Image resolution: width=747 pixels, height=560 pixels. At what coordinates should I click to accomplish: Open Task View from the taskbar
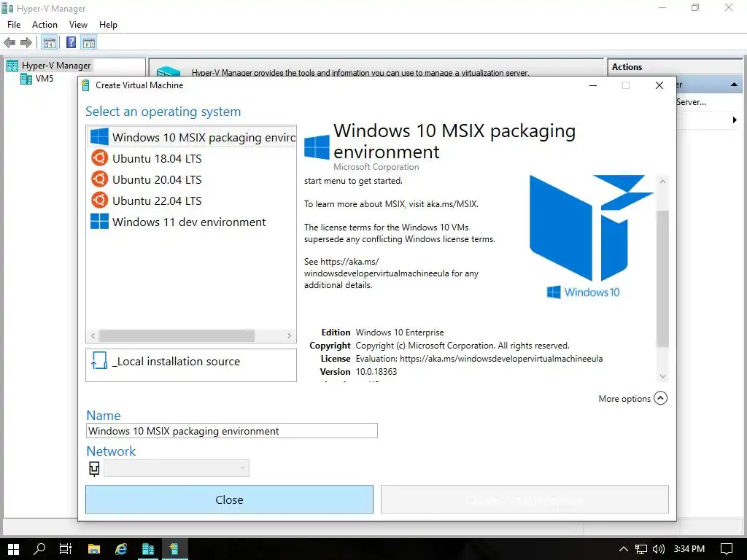[x=65, y=549]
